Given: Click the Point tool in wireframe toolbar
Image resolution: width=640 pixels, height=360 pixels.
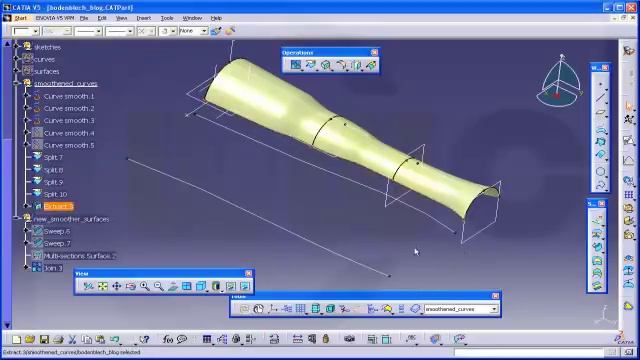Looking at the screenshot, I should (x=600, y=84).
